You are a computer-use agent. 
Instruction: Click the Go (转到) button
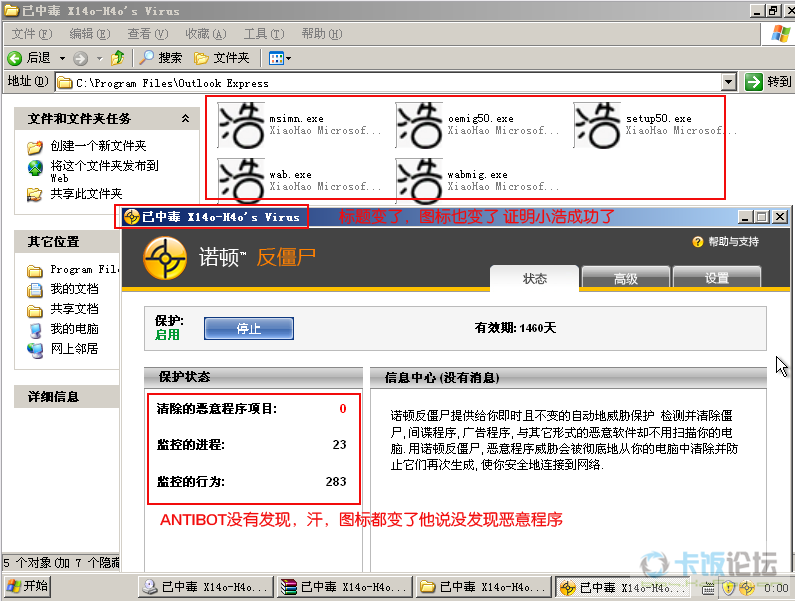point(768,82)
